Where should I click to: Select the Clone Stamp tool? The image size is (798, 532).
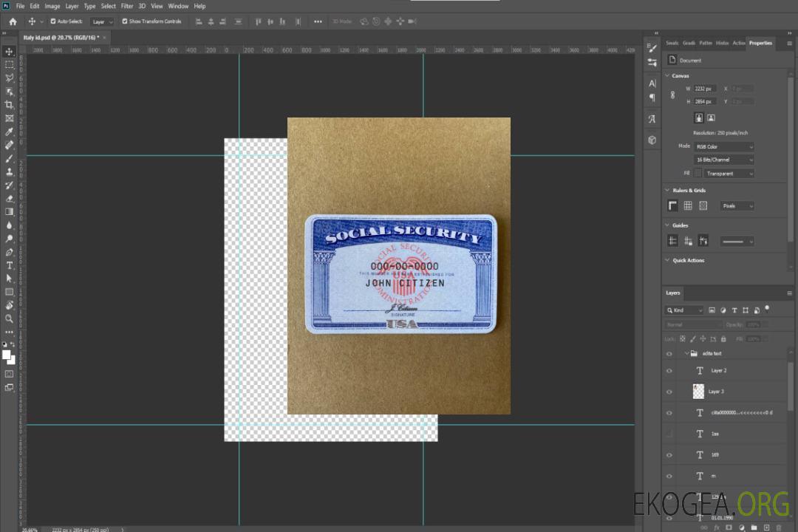click(9, 172)
